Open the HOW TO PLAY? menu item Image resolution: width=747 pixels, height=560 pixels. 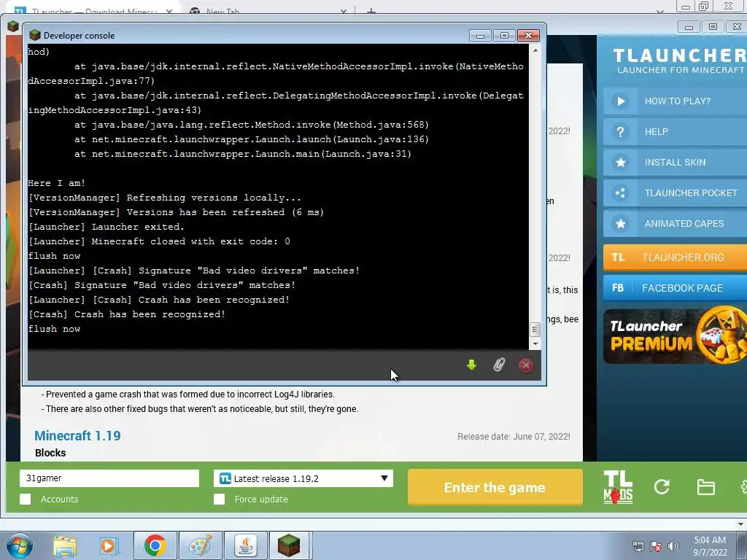coord(675,101)
